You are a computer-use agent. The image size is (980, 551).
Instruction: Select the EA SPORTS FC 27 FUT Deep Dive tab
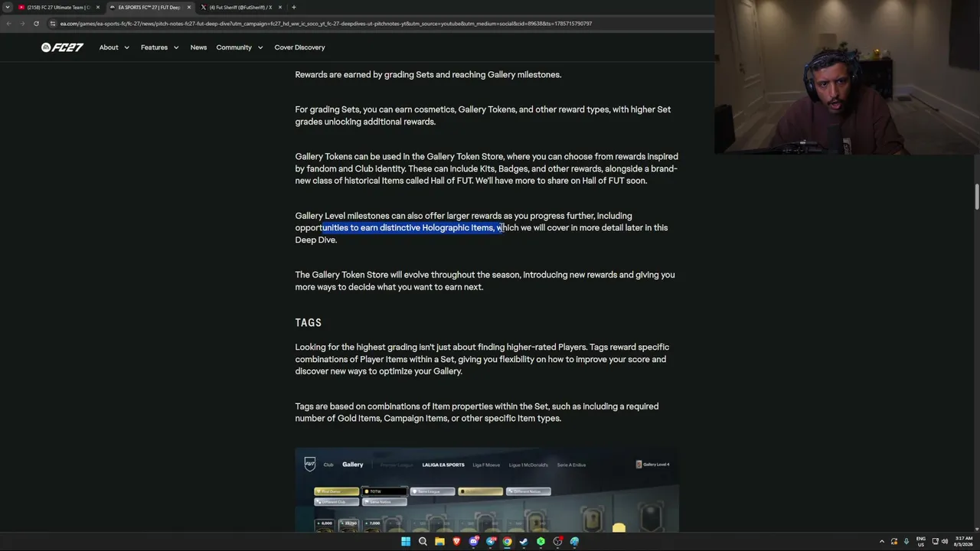pos(149,8)
